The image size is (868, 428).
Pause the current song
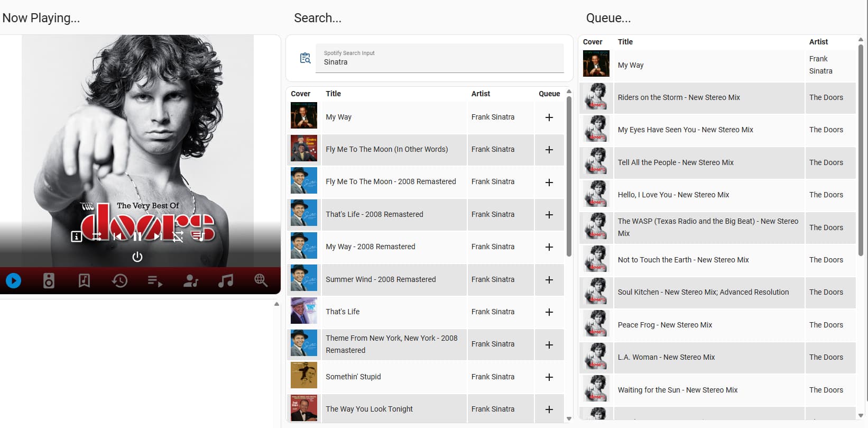[137, 236]
